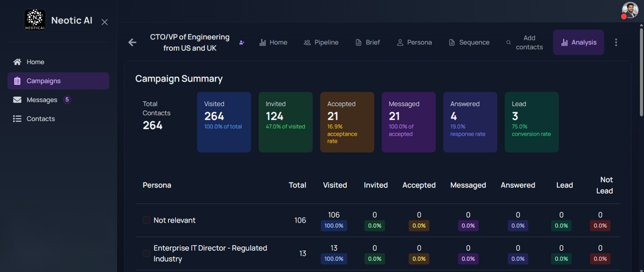The height and width of the screenshot is (272, 644).
Task: Click Enterprise IT Director - Regulated Industry name
Action: (210, 254)
